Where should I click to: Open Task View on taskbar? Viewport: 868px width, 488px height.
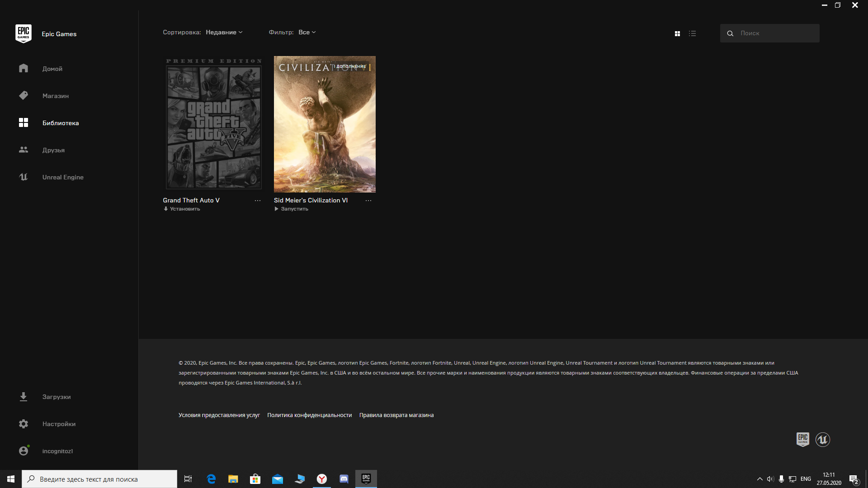tap(188, 479)
